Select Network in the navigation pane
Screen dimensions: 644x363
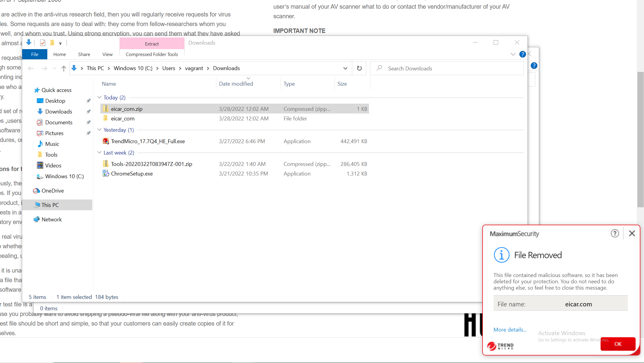click(x=52, y=219)
